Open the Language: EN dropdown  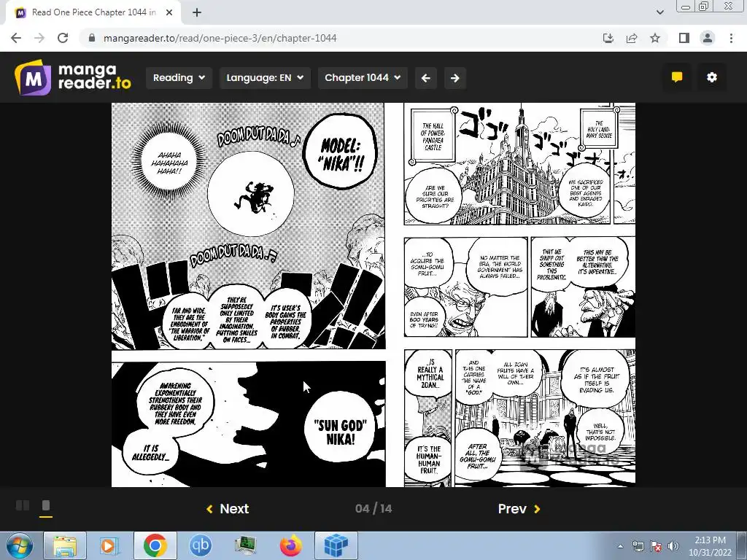pyautogui.click(x=265, y=77)
